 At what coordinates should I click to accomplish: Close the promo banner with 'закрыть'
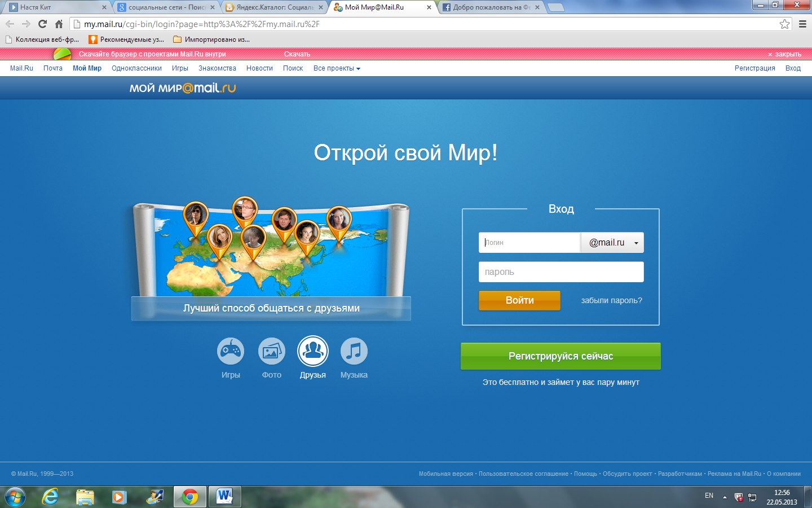tap(784, 54)
